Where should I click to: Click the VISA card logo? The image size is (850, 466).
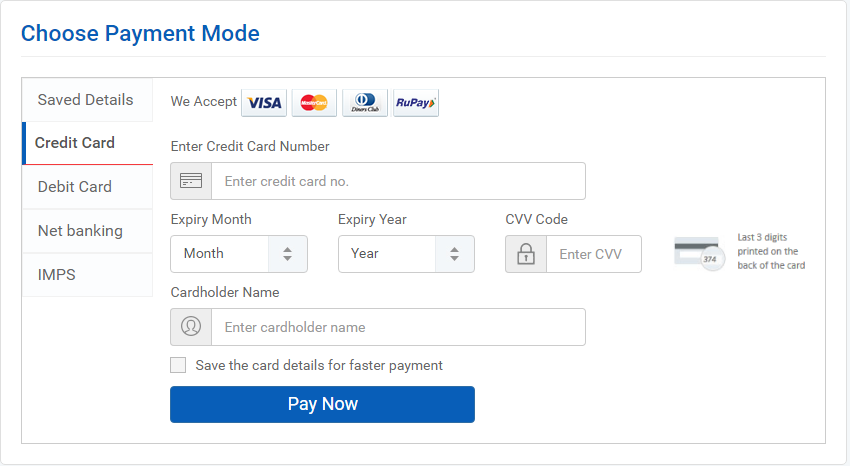coord(264,102)
